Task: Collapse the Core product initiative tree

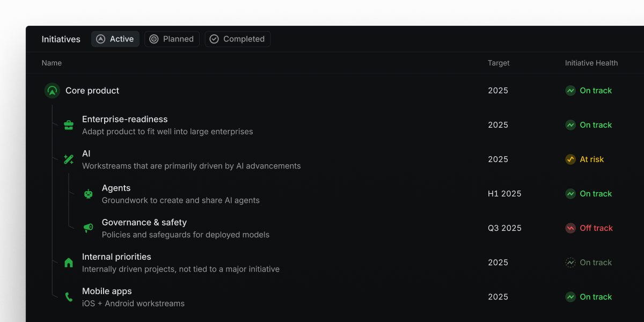Action: click(52, 91)
